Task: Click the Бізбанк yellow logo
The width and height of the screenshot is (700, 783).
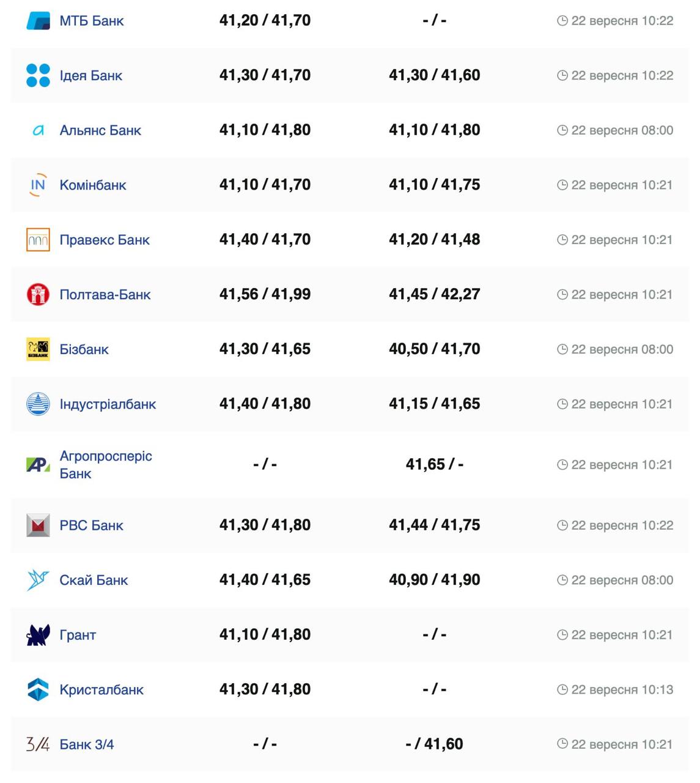Action: [x=38, y=349]
